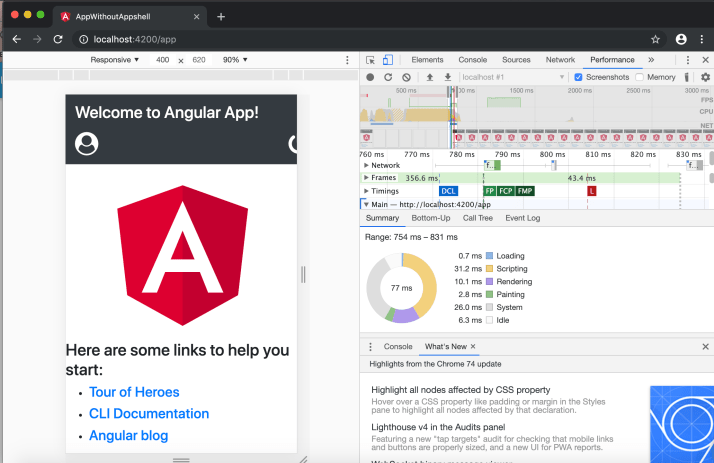Open the DevTools customize menu
Image resolution: width=714 pixels, height=463 pixels.
[x=688, y=60]
